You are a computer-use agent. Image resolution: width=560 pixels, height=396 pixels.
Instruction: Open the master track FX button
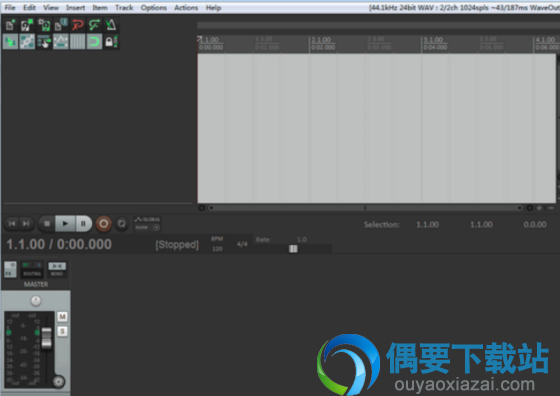[x=10, y=270]
